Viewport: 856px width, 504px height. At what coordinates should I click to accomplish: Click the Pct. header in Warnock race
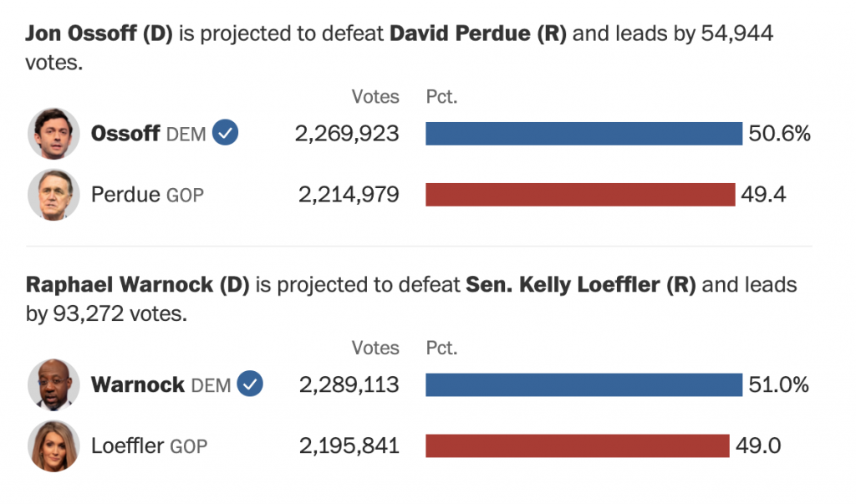click(x=441, y=348)
